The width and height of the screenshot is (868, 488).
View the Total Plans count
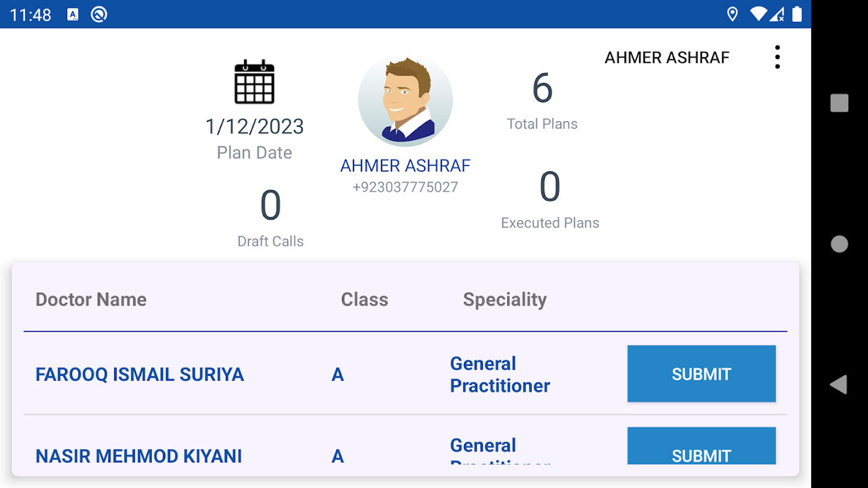[x=542, y=88]
